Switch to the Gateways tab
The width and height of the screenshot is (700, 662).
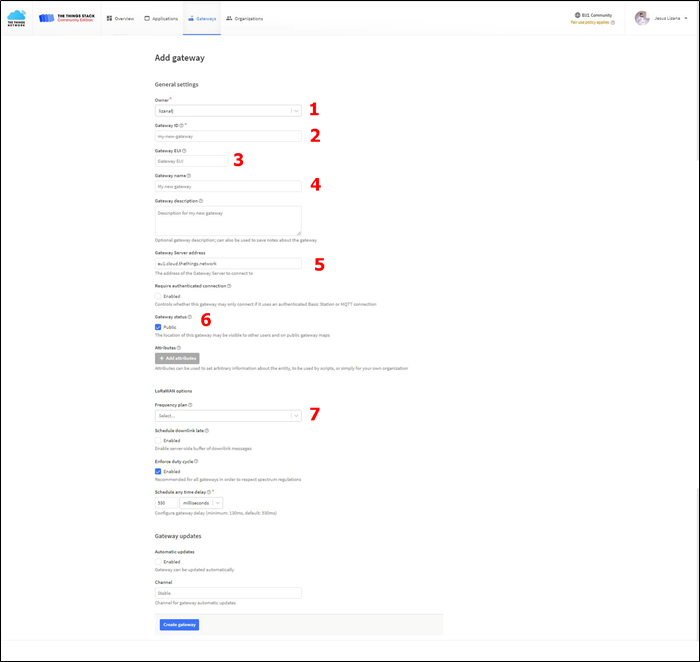(202, 19)
